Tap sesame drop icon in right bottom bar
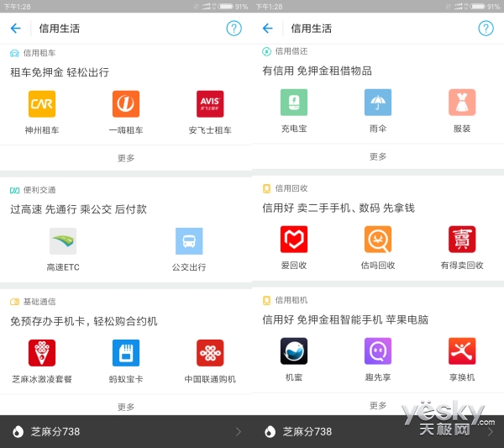Image resolution: width=504 pixels, height=448 pixels. point(270,431)
